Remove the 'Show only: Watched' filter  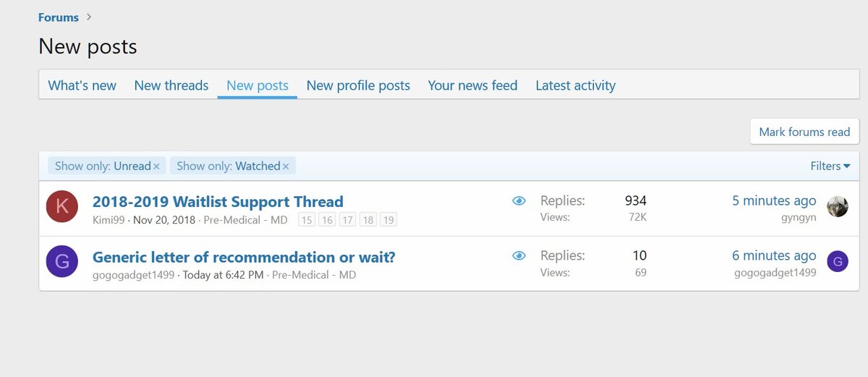point(286,166)
